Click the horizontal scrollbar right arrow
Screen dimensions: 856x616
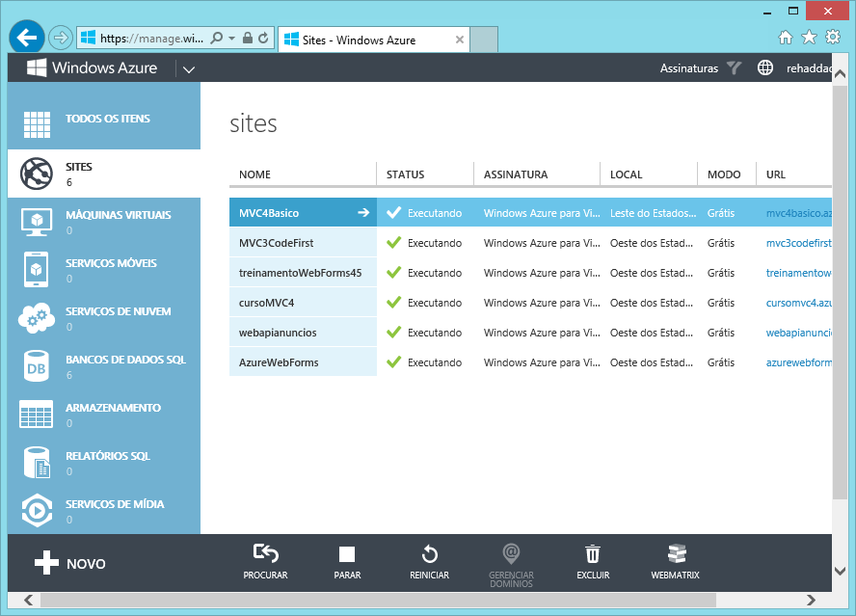[x=812, y=601]
